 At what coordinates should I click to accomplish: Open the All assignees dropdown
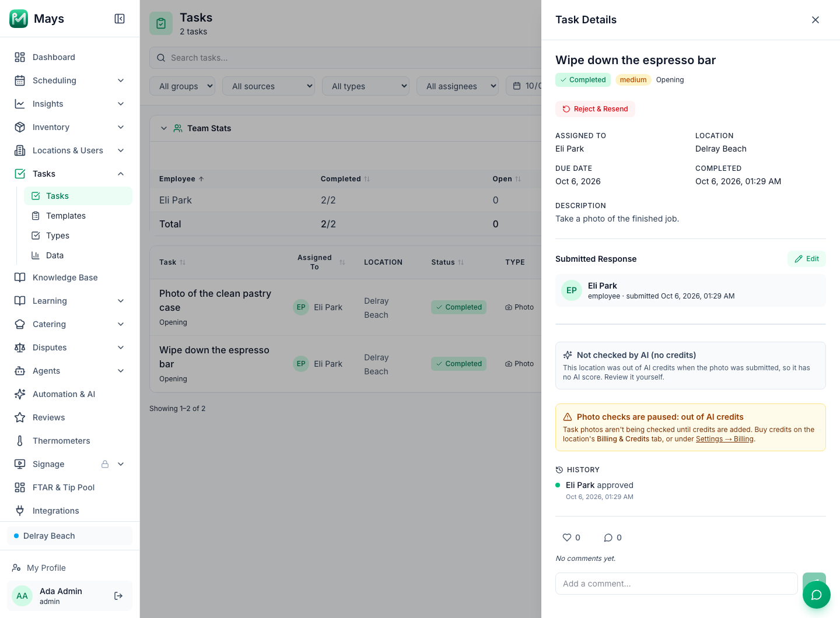(458, 86)
